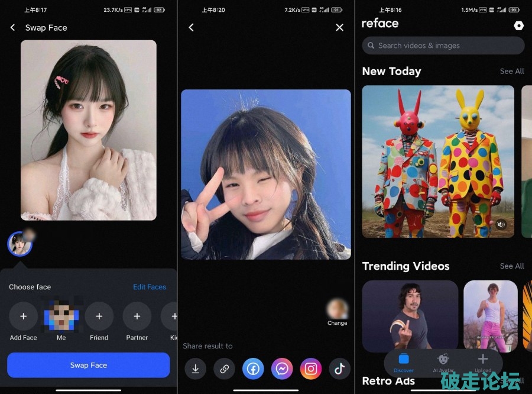This screenshot has width=532, height=394.
Task: Tap the download icon under Share result
Action: 195,369
